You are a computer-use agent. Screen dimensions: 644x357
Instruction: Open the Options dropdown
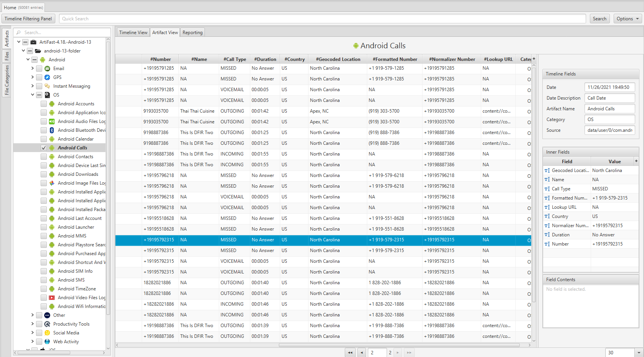tap(628, 19)
